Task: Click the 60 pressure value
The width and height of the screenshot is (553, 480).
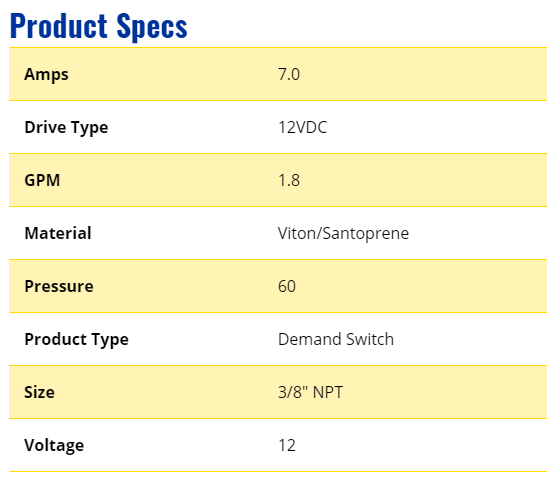Action: [x=287, y=286]
